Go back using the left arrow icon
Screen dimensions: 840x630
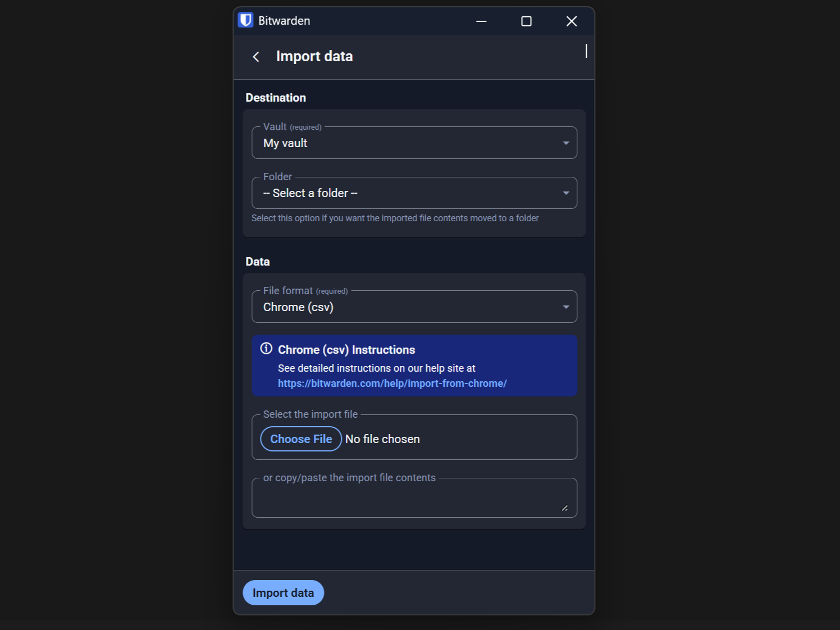(256, 57)
